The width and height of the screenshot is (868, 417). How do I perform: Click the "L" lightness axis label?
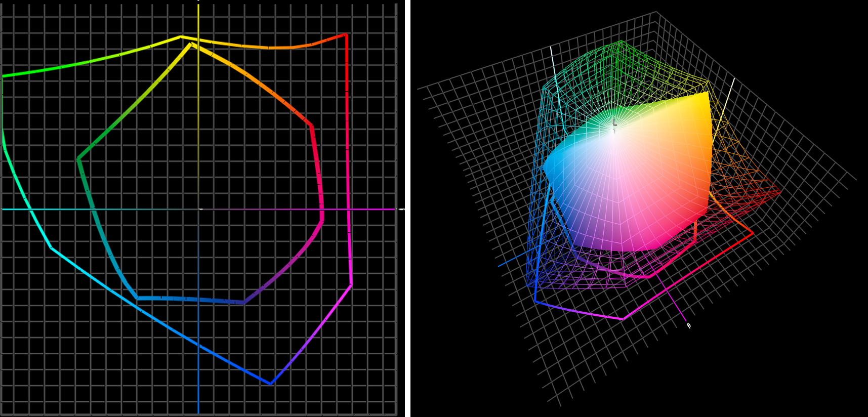click(x=615, y=122)
